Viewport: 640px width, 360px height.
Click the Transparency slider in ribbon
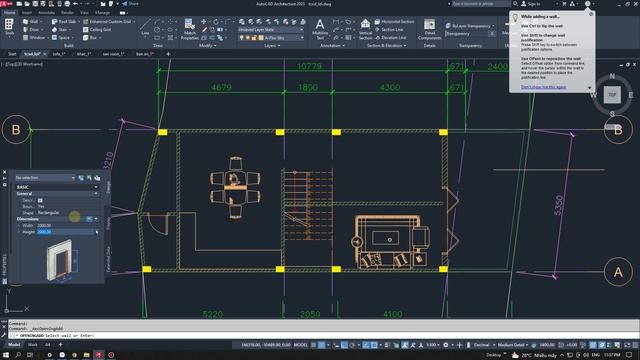tap(470, 34)
